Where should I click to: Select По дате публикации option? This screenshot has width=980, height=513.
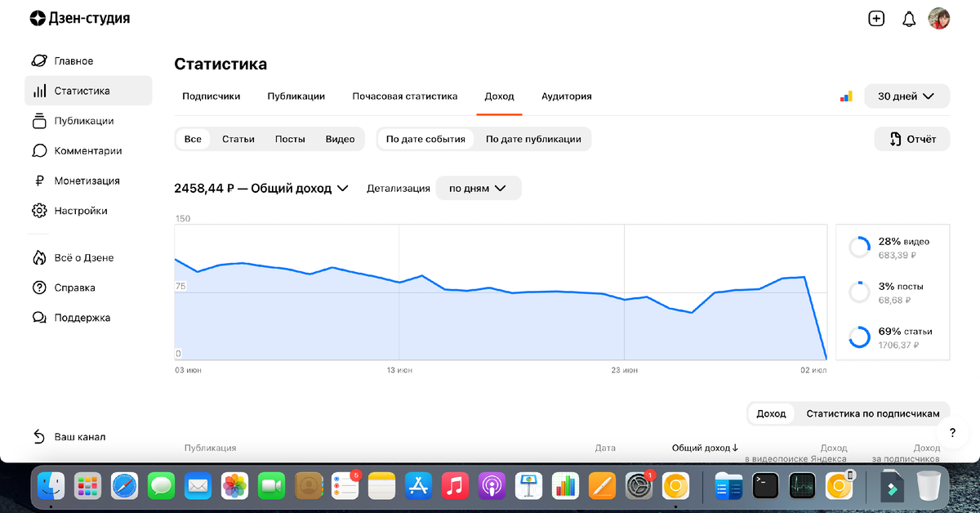tap(533, 139)
